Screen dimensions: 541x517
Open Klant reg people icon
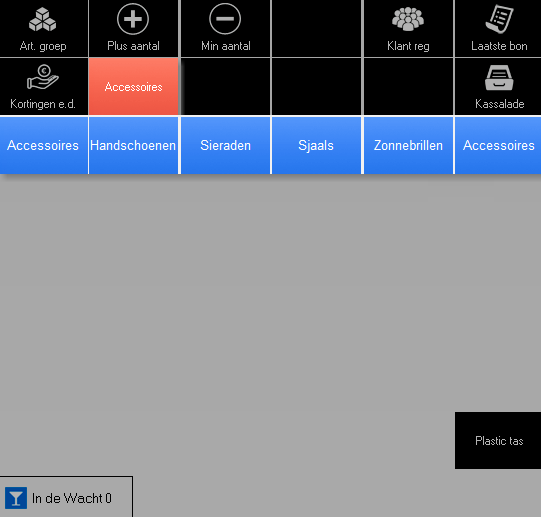(x=408, y=19)
